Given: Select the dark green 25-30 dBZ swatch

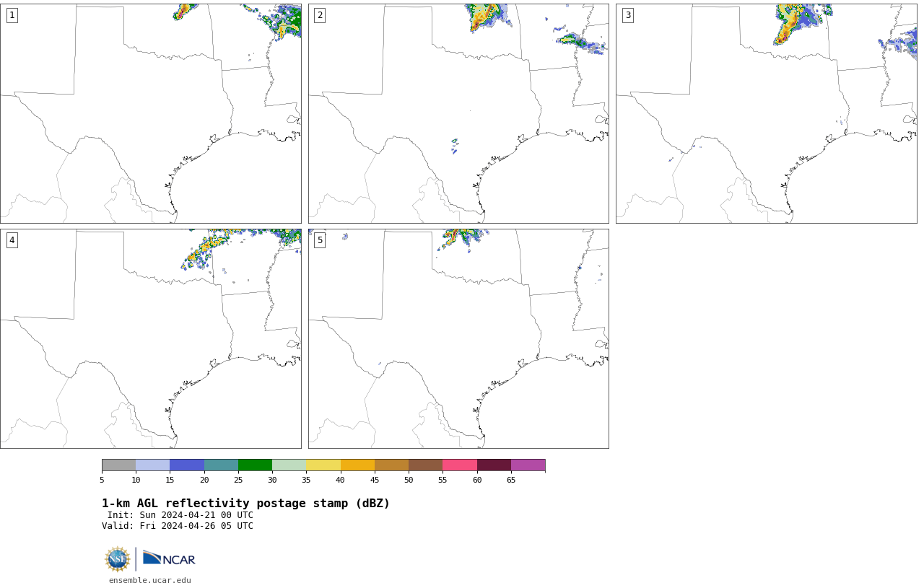Looking at the screenshot, I should (255, 465).
